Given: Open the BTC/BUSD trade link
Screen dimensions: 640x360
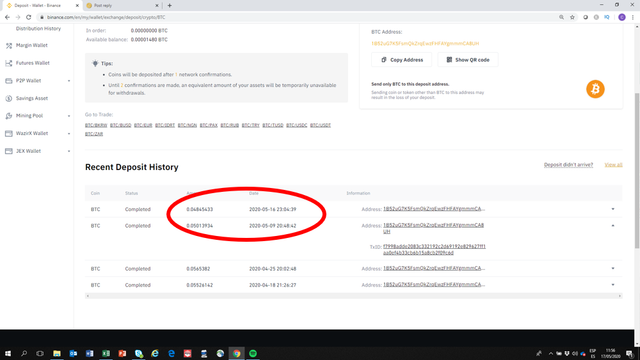Looking at the screenshot, I should tap(120, 125).
